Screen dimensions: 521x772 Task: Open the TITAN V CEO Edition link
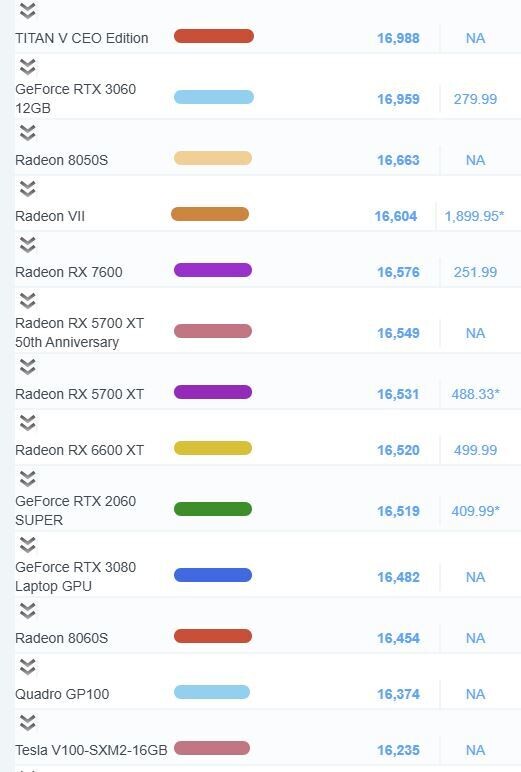tap(82, 38)
